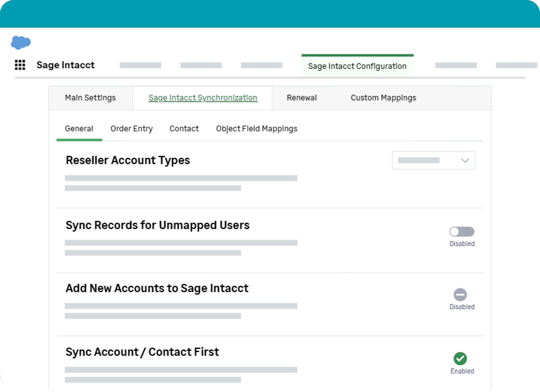540x392 pixels.
Task: Click the Sync Account / Contact First heading
Action: tap(142, 352)
